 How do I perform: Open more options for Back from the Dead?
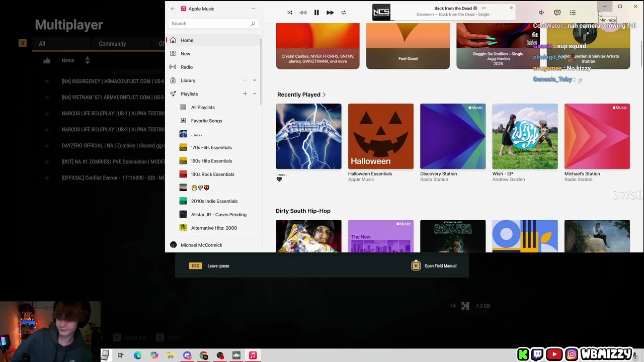(x=484, y=8)
